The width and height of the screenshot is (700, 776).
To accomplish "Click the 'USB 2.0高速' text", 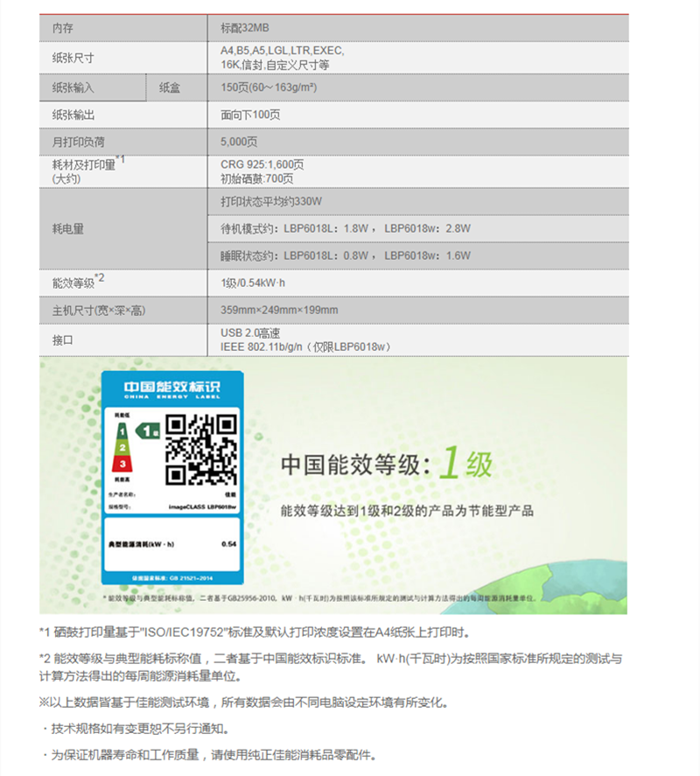I will (250, 332).
